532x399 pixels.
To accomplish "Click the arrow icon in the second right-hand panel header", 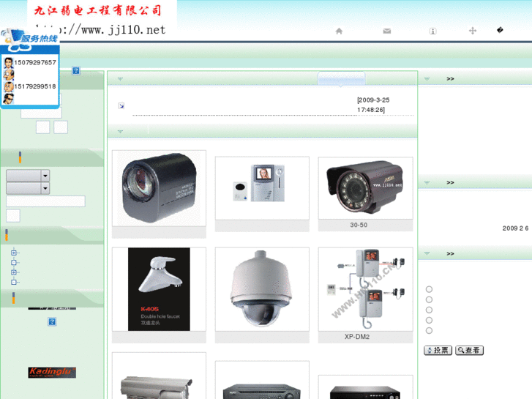I will 427,182.
